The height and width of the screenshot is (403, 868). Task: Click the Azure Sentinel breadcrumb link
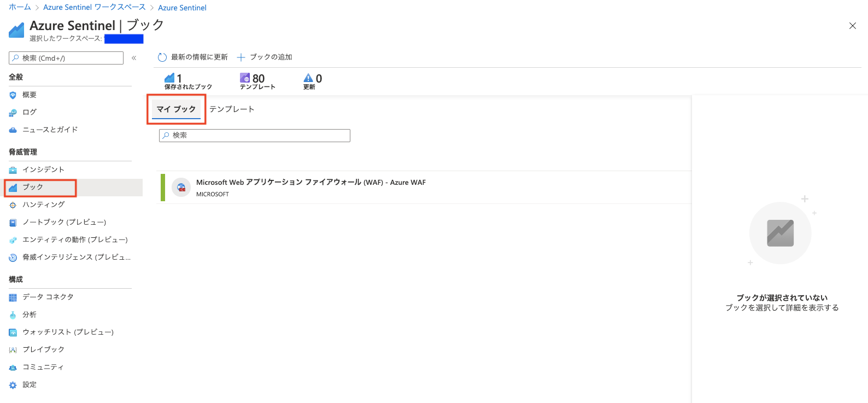pos(182,8)
